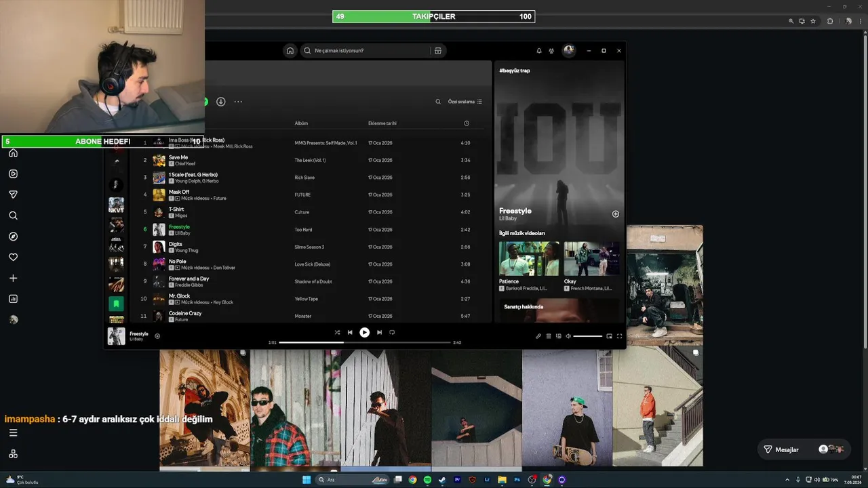Screen dimensions: 868x488
Task: Skip to the next track
Action: coord(379,333)
